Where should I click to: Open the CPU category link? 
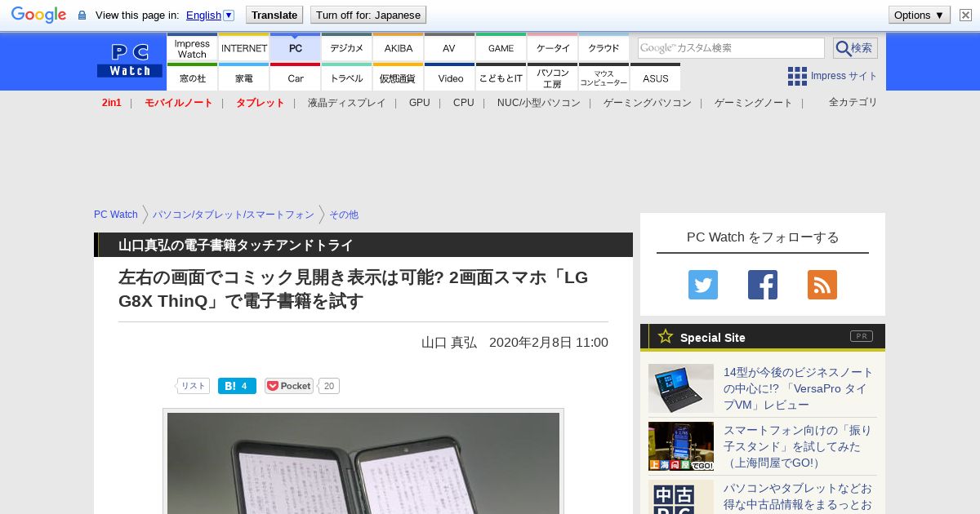point(464,103)
